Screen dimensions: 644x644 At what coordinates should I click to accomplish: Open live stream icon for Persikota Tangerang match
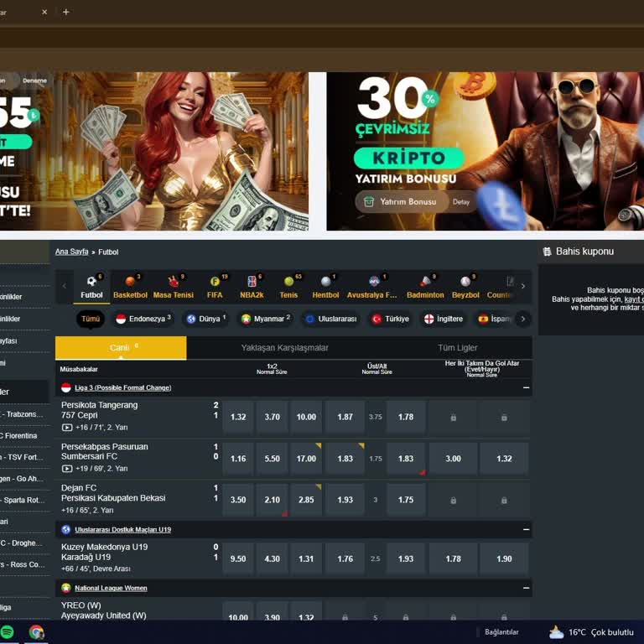tap(67, 428)
